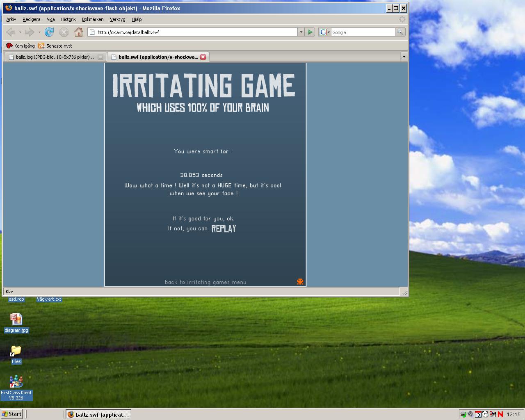Open the Senaste nytt feed bookmark

coord(55,46)
